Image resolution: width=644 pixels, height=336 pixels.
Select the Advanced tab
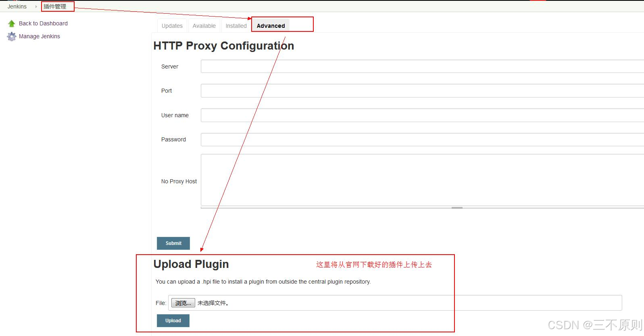click(271, 25)
